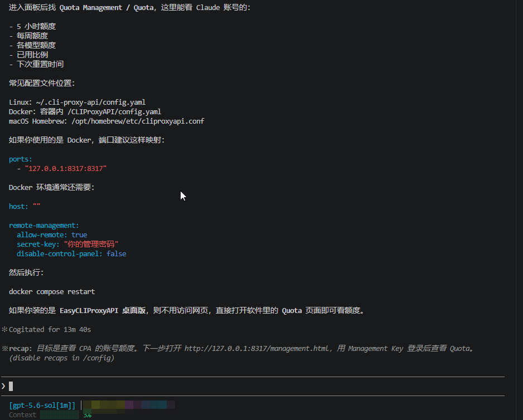Image resolution: width=523 pixels, height=420 pixels.
Task: Click the Context usage progress bar
Action: point(59,415)
